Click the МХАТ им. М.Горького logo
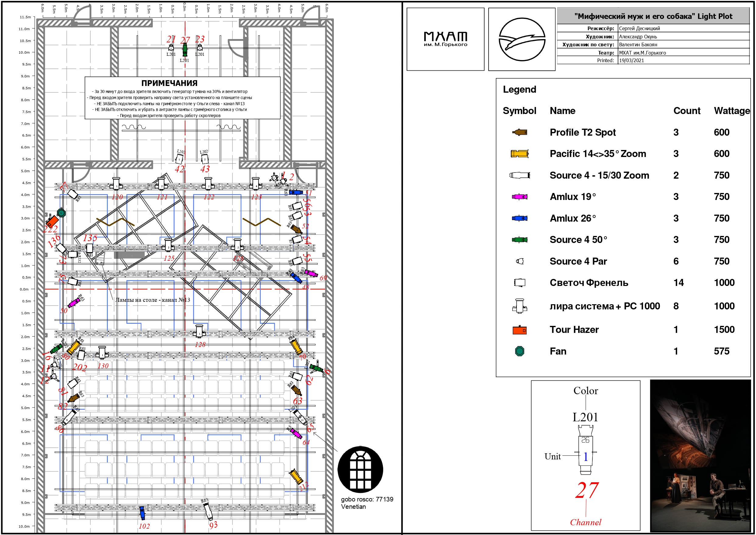The width and height of the screenshot is (756, 535). (x=446, y=39)
